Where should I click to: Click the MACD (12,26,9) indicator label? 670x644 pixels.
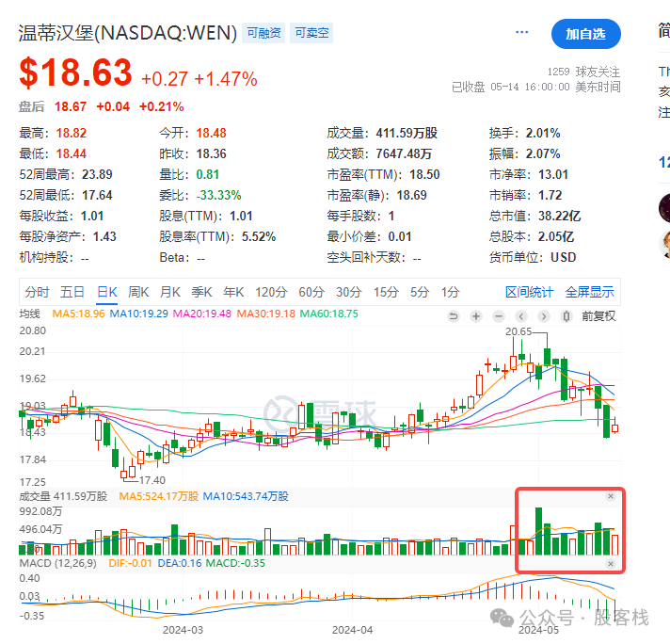coord(58,563)
